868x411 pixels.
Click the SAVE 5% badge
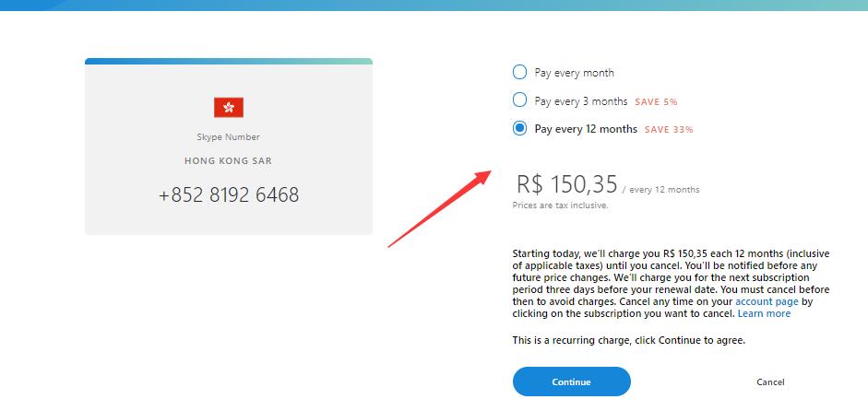[x=656, y=101]
